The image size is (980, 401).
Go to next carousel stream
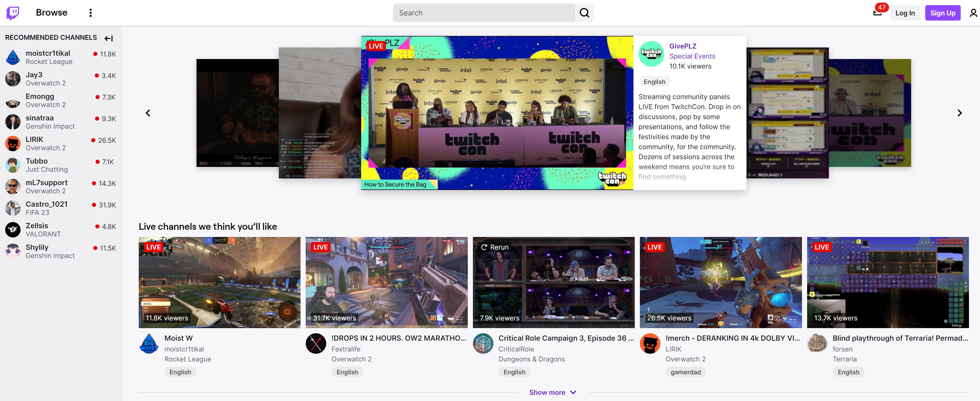click(x=959, y=113)
